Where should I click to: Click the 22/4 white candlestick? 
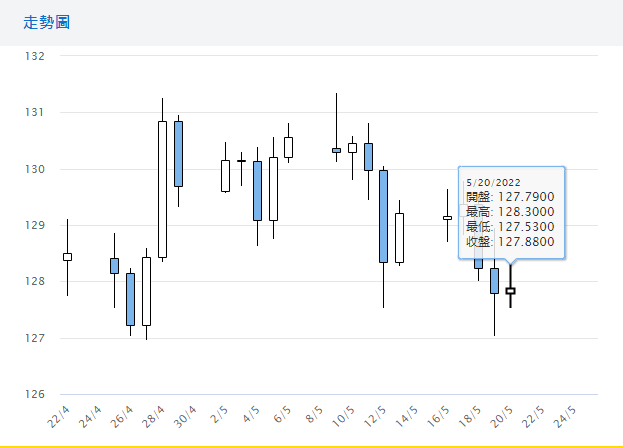tap(67, 257)
